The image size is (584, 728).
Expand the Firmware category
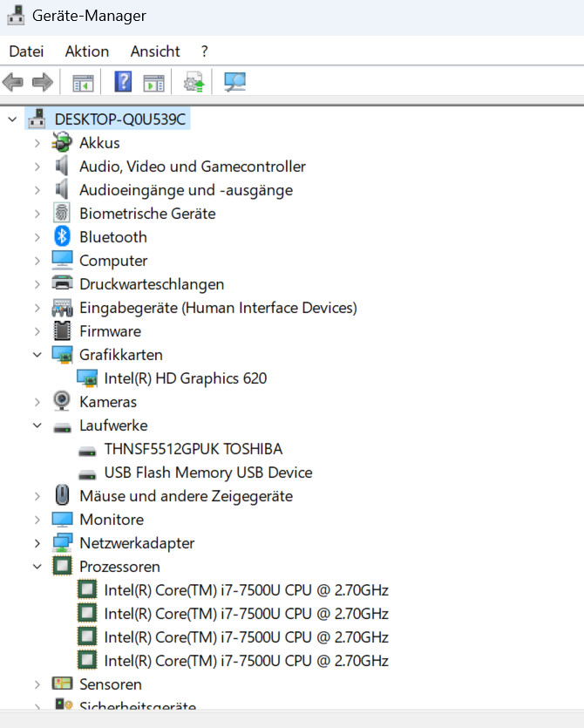37,331
